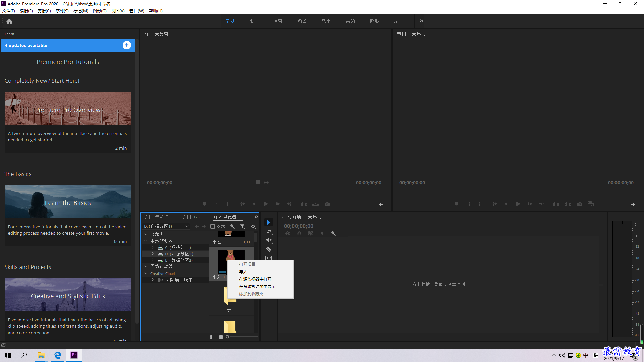Open the file type filter icon
The width and height of the screenshot is (644, 362).
[243, 226]
